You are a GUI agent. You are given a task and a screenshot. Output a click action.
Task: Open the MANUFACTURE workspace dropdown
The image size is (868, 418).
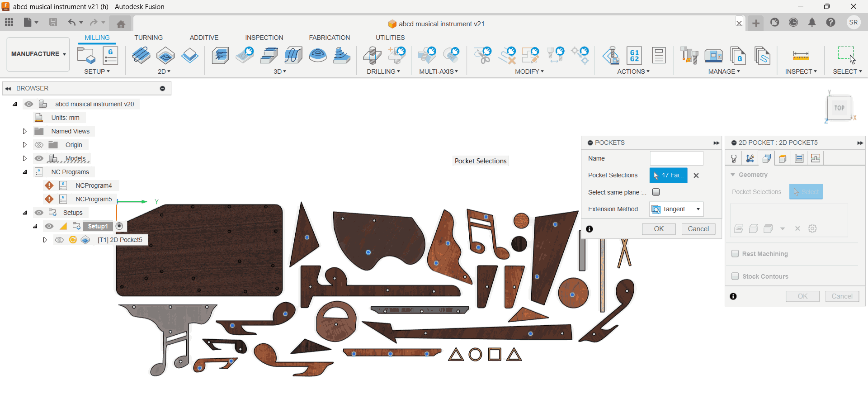38,54
